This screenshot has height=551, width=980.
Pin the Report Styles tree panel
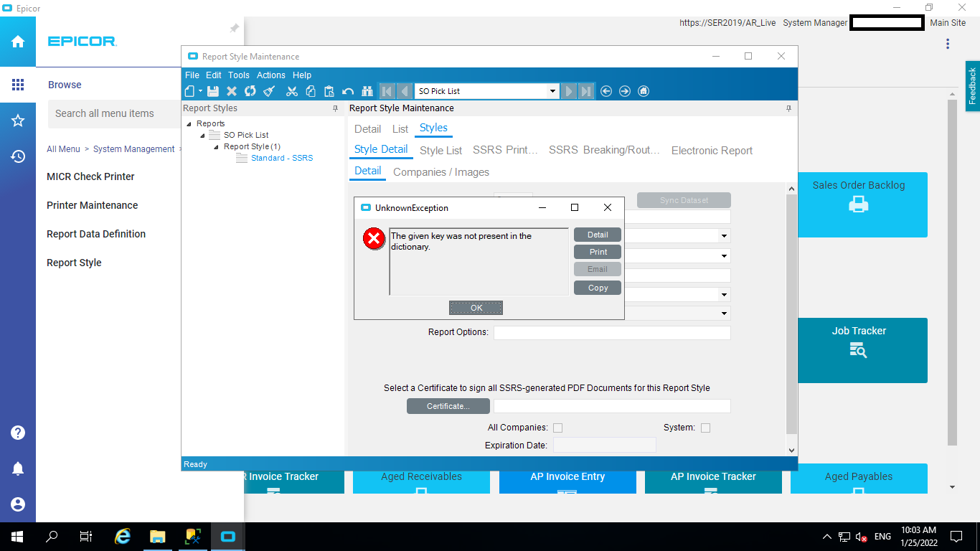(335, 108)
